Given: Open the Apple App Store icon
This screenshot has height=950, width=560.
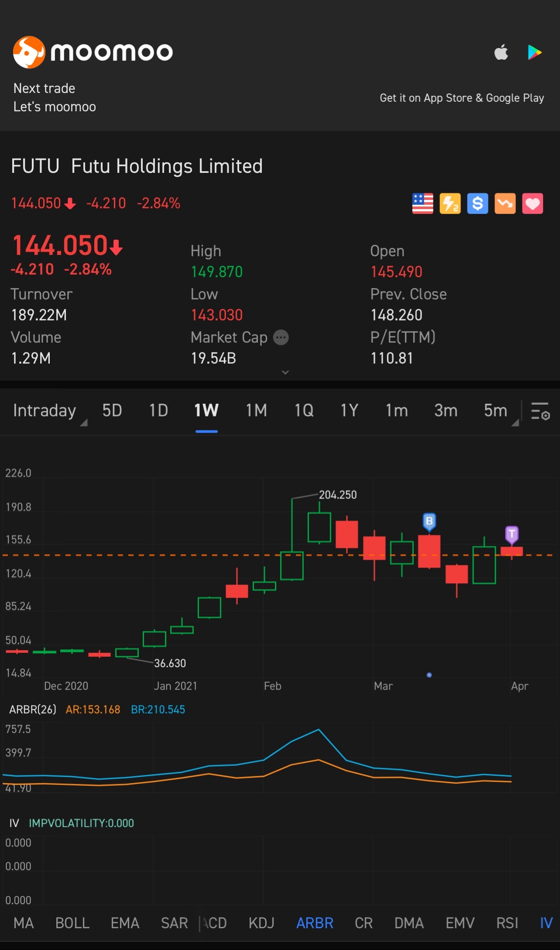Looking at the screenshot, I should coord(501,52).
